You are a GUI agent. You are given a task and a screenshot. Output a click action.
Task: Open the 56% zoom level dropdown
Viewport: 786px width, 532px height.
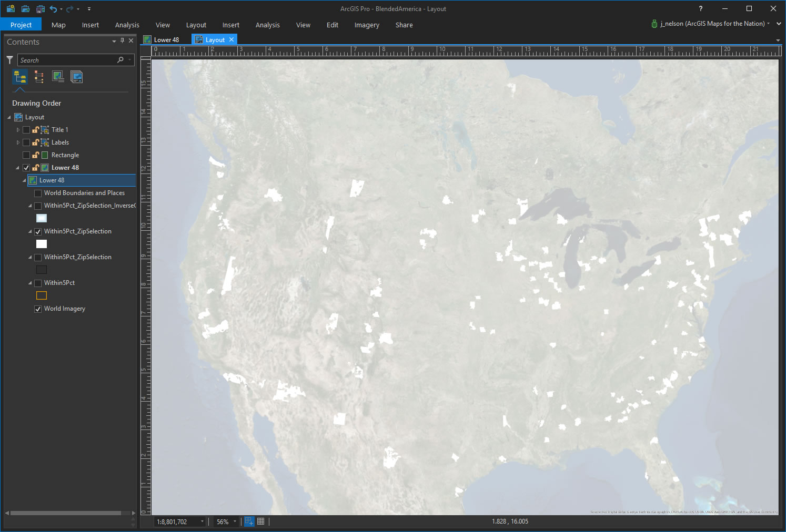click(x=235, y=521)
